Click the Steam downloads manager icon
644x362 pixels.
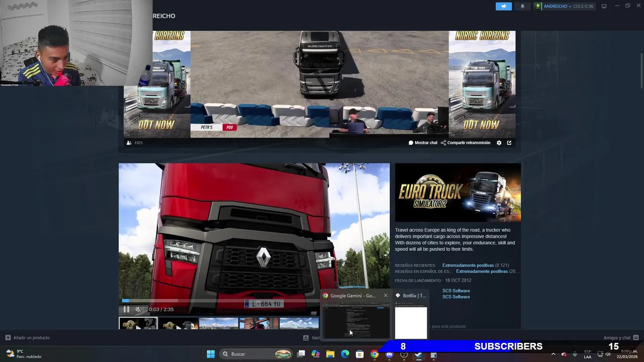305,338
